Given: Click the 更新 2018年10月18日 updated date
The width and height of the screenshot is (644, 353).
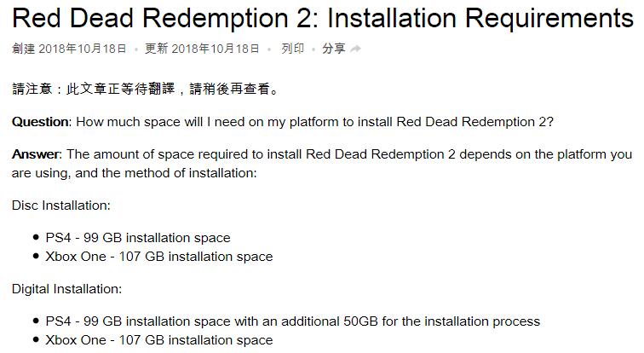Looking at the screenshot, I should pyautogui.click(x=202, y=49).
